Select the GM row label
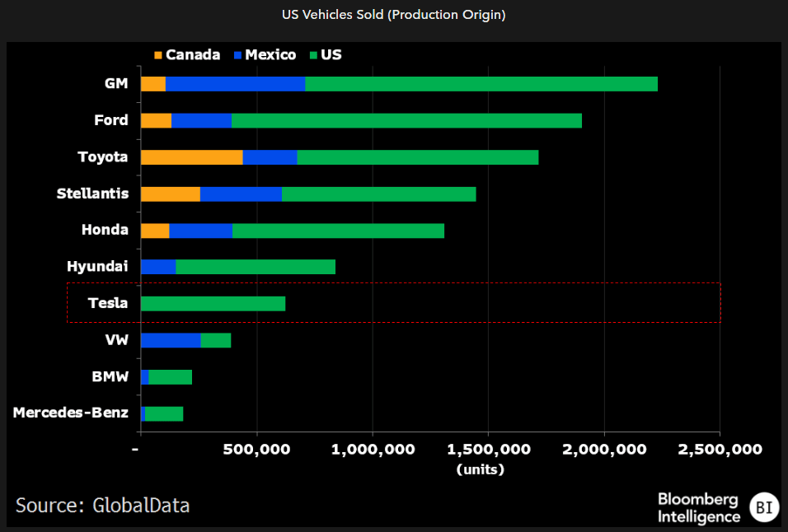The height and width of the screenshot is (532, 788). pos(116,83)
